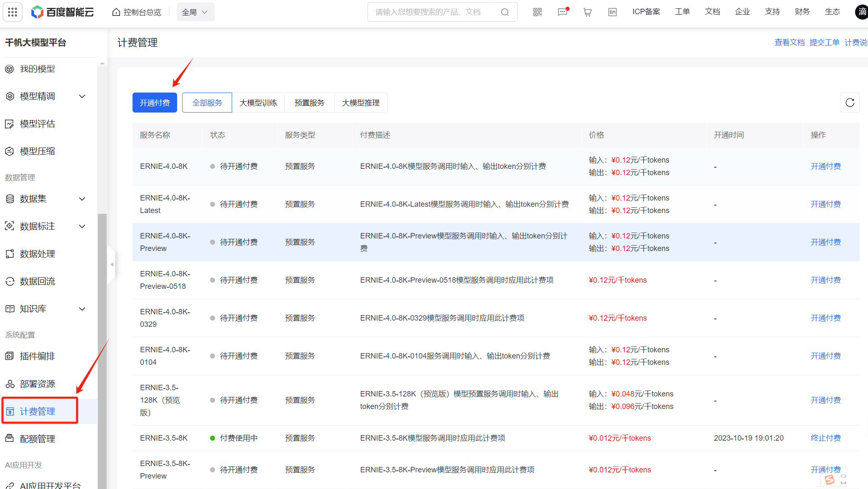The height and width of the screenshot is (489, 868).
Task: Click the 插件编排 sidebar icon
Action: [x=10, y=356]
